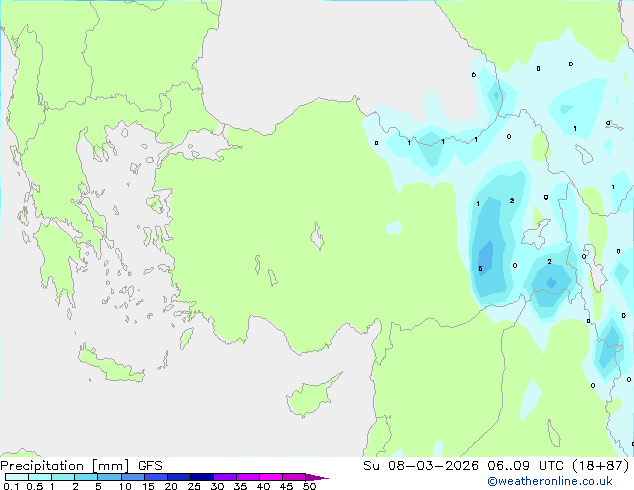
Task: Click the "45" legend scale label
Action: 286,486
